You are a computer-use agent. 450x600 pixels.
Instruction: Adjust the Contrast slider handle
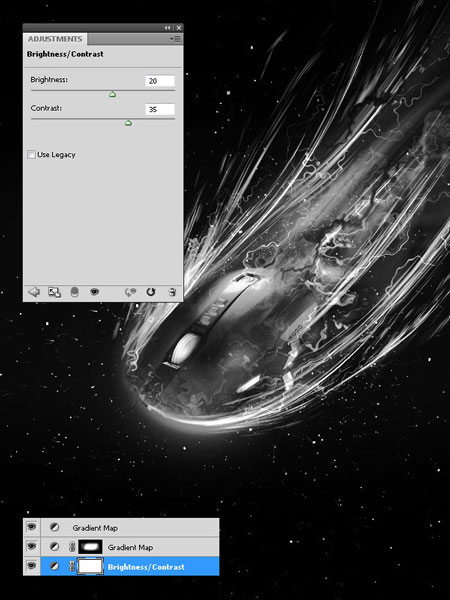click(x=128, y=123)
